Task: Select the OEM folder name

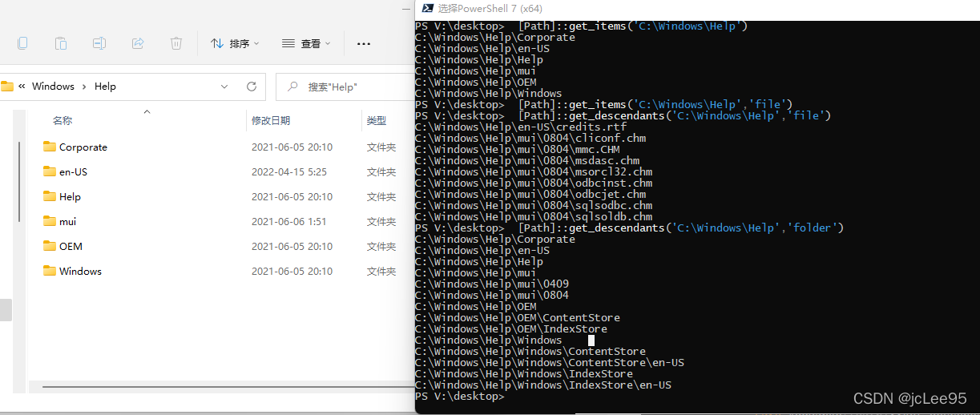Action: pos(71,247)
